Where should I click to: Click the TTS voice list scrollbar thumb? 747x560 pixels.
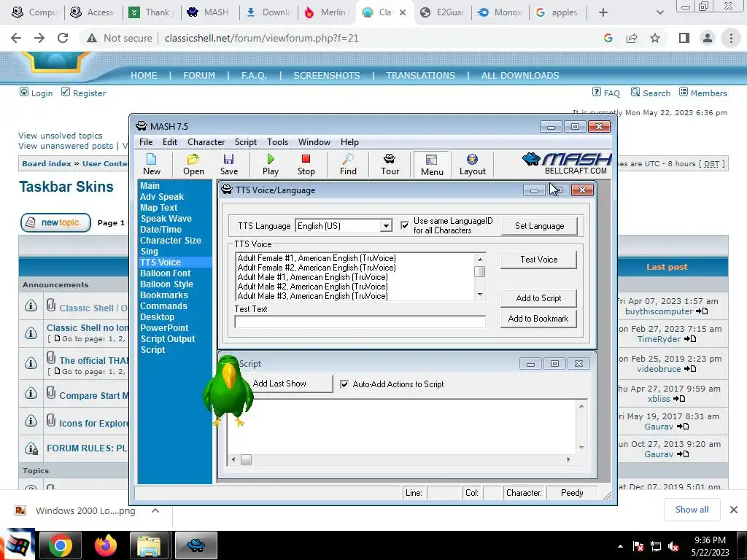click(x=480, y=271)
